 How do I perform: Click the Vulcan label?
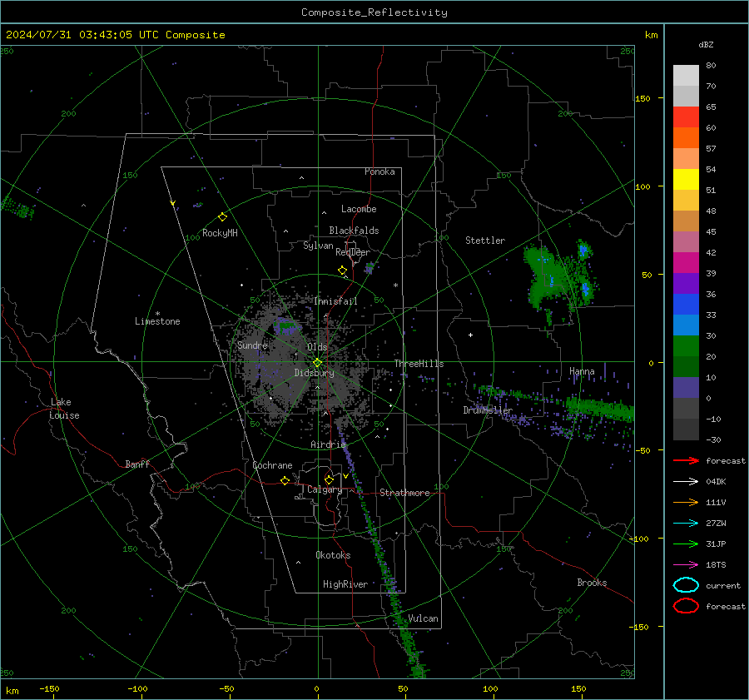424,618
